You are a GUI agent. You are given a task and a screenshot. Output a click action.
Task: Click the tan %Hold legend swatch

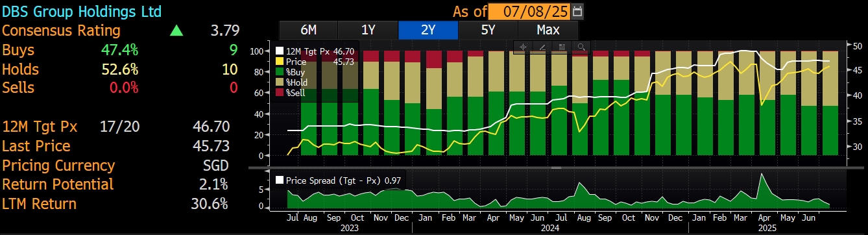[x=280, y=82]
